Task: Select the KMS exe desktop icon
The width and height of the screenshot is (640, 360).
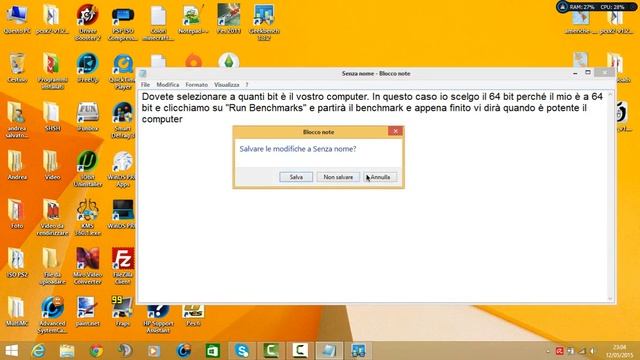Action: (87, 217)
